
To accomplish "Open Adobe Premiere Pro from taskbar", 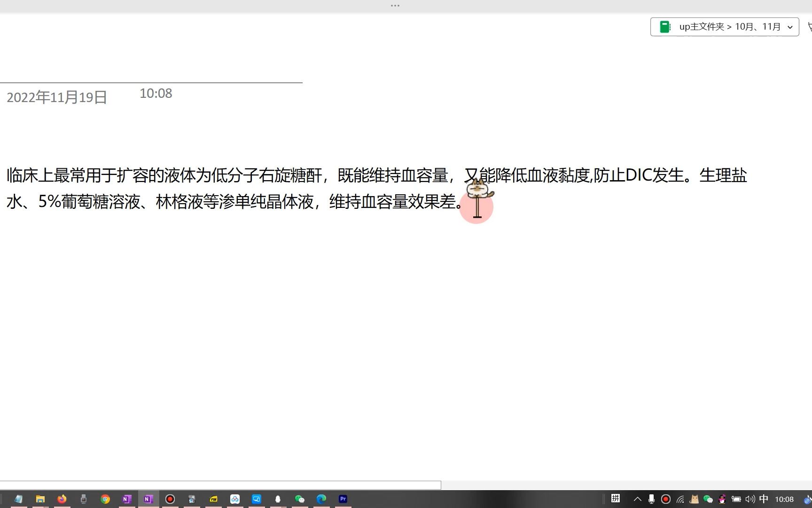I will [x=343, y=499].
